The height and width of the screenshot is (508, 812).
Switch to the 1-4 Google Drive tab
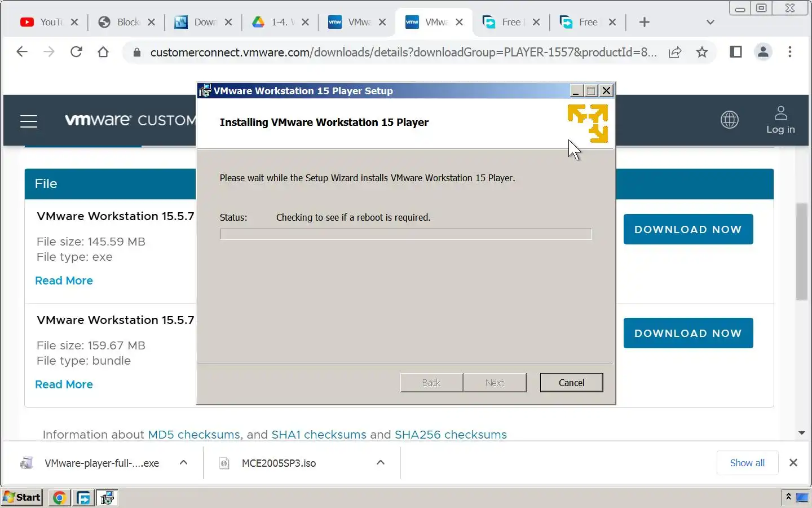click(272, 22)
